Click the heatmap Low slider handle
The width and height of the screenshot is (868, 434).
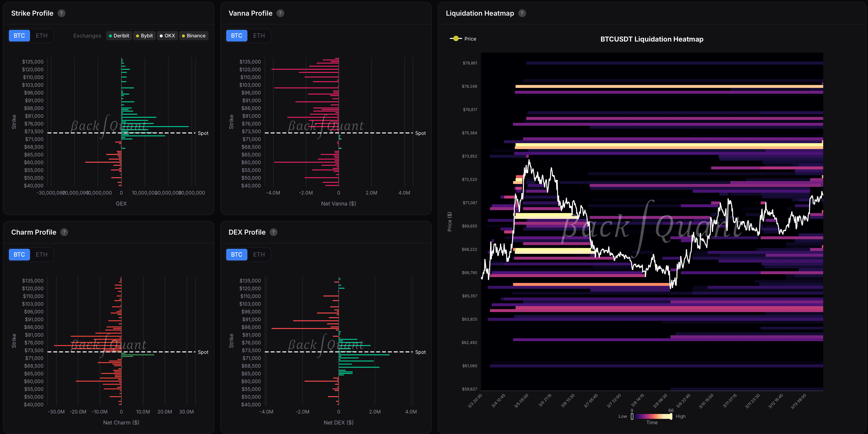coord(632,416)
